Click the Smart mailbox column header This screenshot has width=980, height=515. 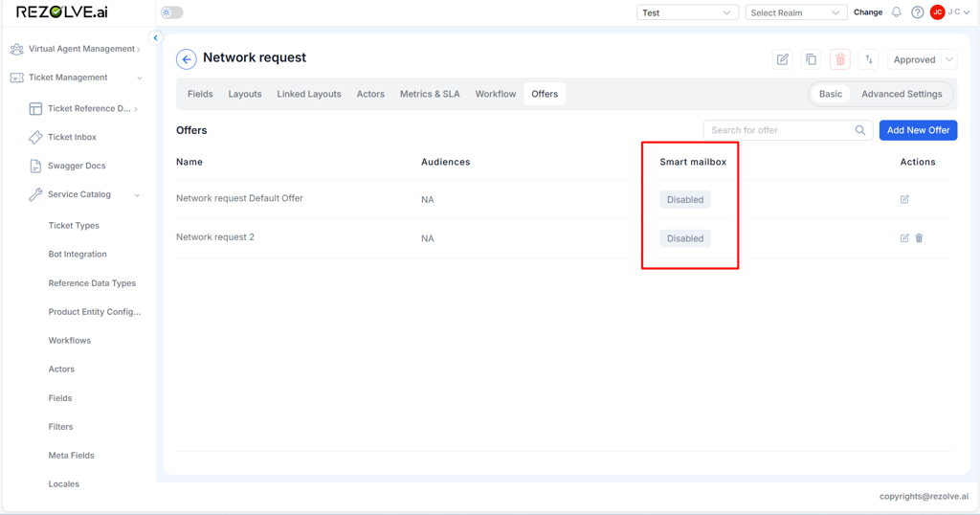coord(693,162)
